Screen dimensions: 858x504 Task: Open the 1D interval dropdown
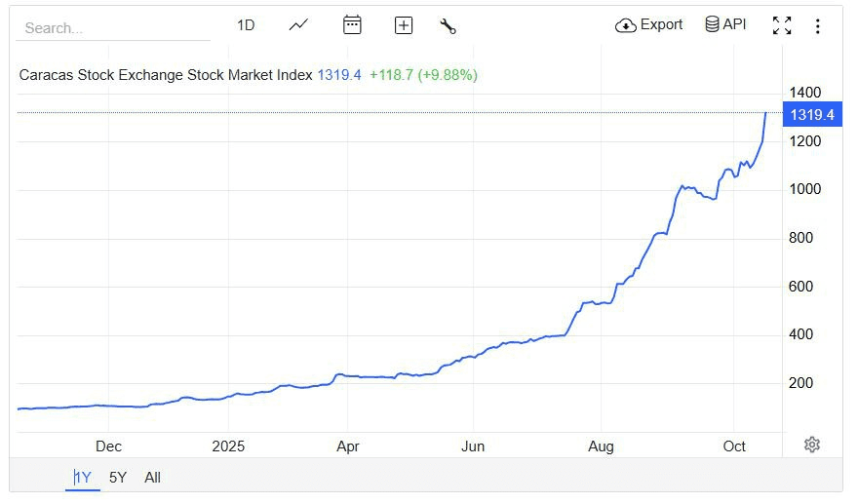point(246,25)
